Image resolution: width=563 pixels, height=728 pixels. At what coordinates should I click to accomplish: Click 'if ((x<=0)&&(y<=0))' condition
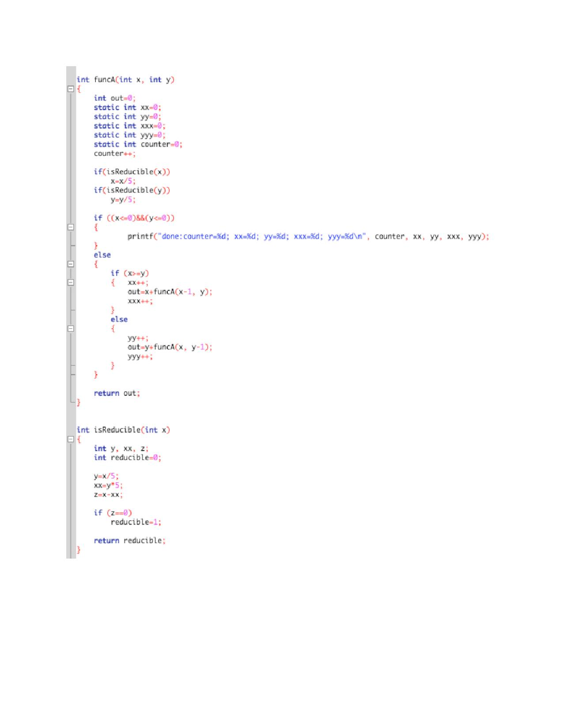134,218
